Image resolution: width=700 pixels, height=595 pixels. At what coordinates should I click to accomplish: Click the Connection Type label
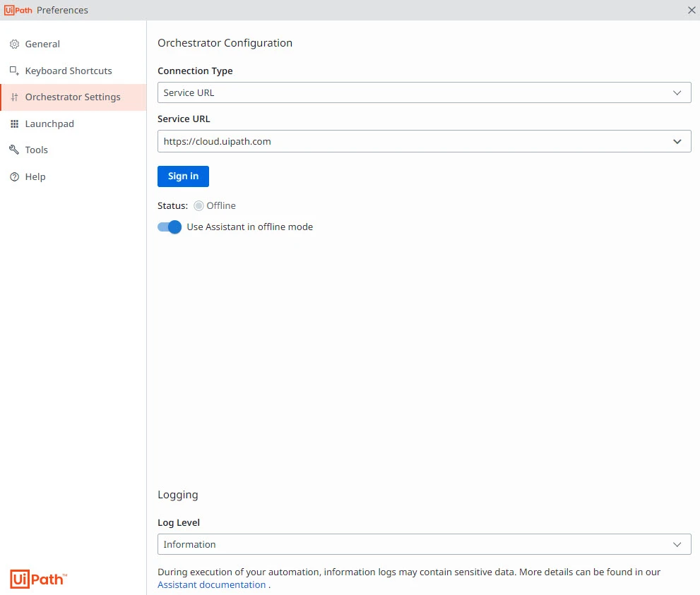(x=195, y=71)
